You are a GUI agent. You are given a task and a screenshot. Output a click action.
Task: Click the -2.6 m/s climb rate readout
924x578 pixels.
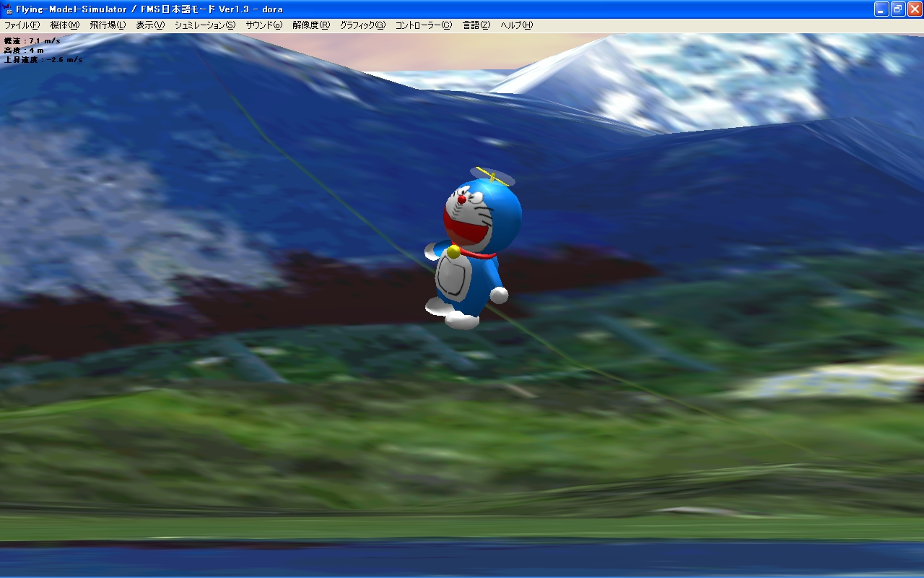pos(43,60)
